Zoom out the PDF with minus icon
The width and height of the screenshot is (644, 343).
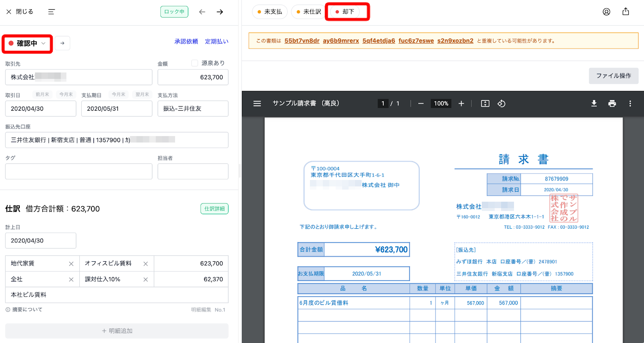pos(421,103)
